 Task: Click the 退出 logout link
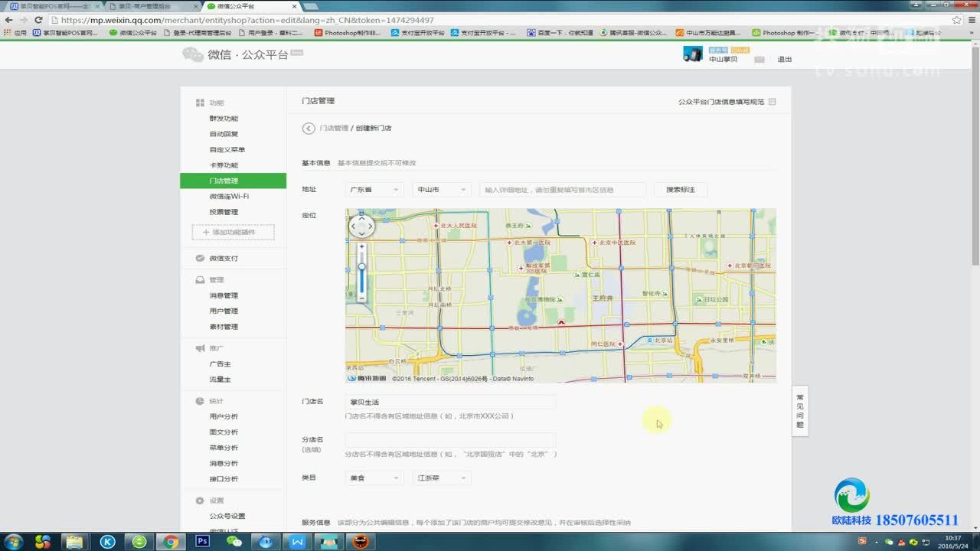(x=784, y=59)
